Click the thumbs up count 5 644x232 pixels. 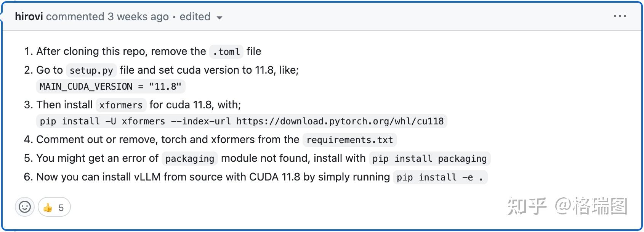tap(61, 208)
